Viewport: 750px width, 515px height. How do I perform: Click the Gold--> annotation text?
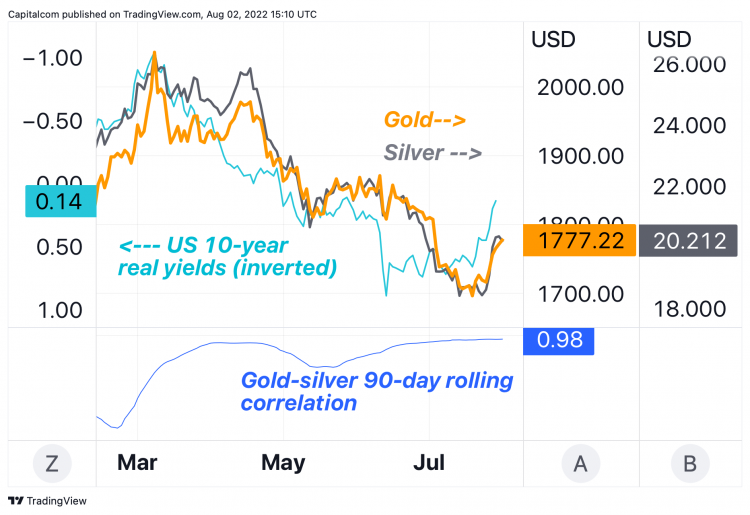[425, 119]
